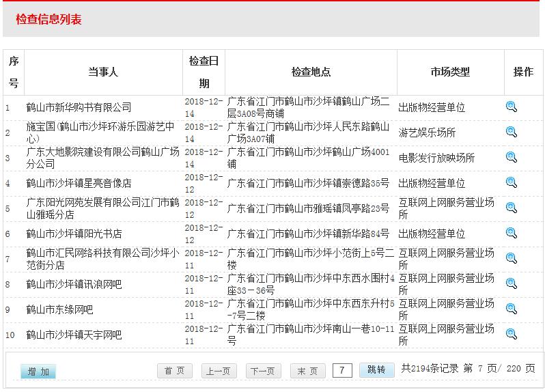View record of 鹤山市沙坪镇阳光书店
The width and height of the screenshot is (545, 392).
pos(511,233)
